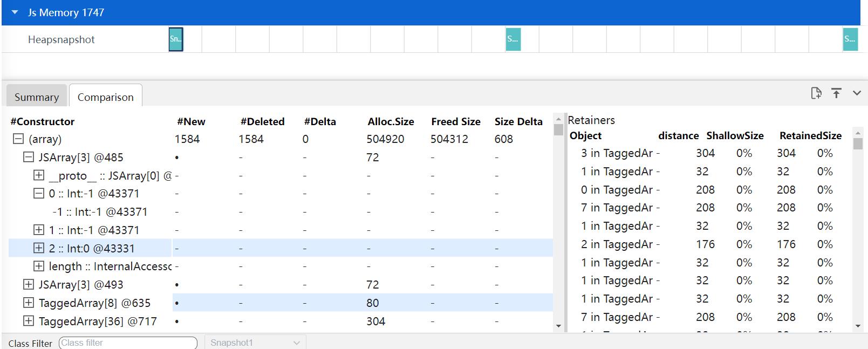Click into the Class filter input field
The width and height of the screenshot is (868, 349).
128,343
